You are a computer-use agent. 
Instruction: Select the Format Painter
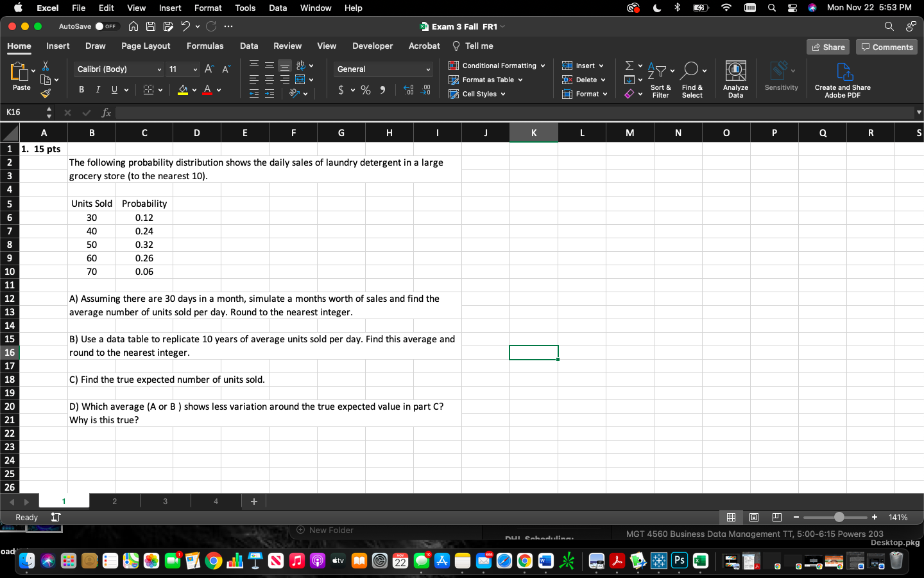point(46,94)
